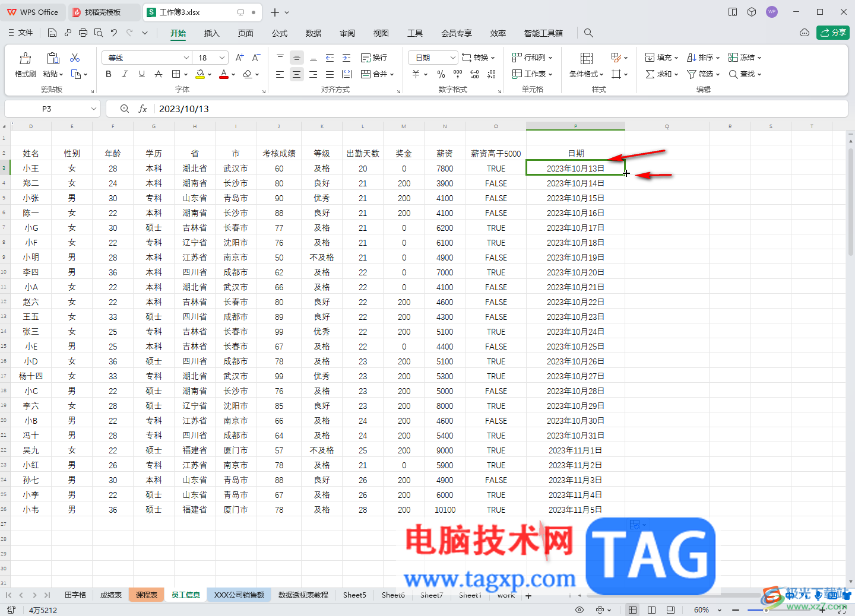Click the insert function fx icon
The height and width of the screenshot is (616, 855).
pos(142,109)
